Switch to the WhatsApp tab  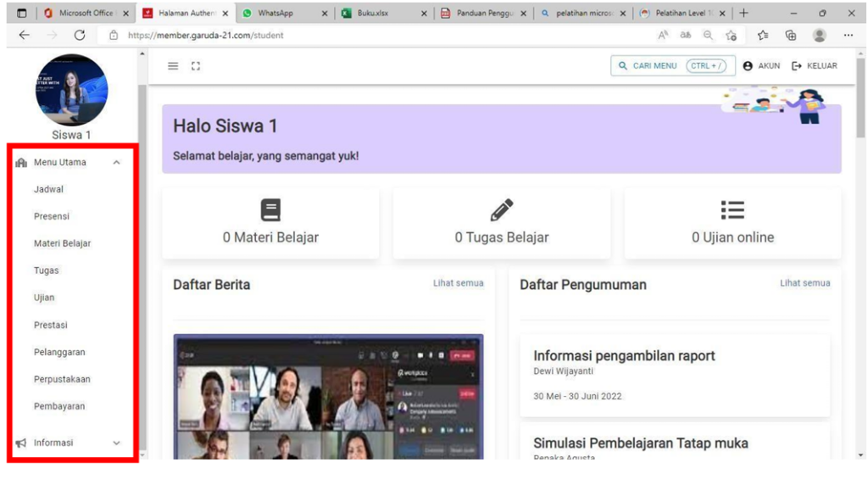click(283, 13)
